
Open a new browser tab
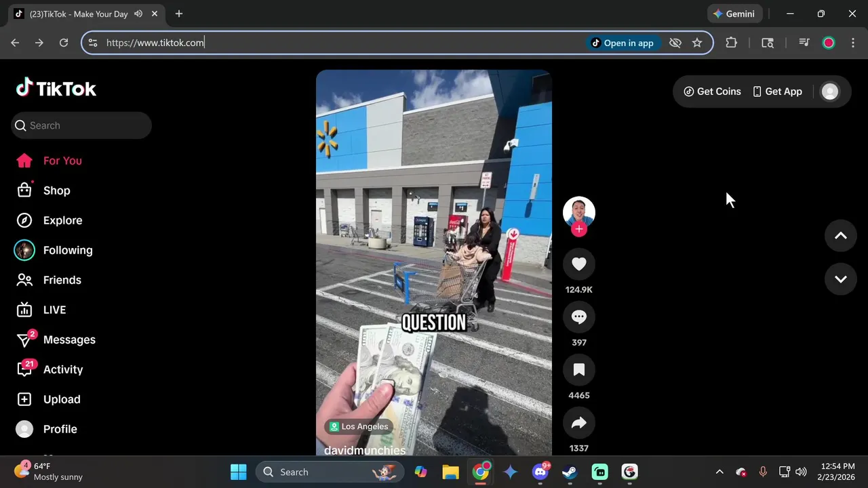(179, 14)
